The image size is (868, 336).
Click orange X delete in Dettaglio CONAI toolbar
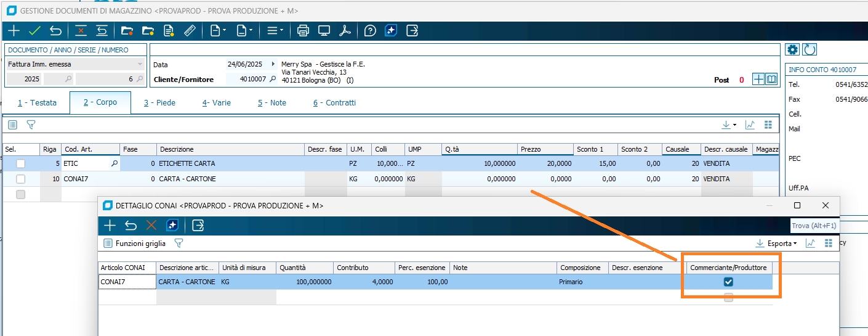coord(151,226)
